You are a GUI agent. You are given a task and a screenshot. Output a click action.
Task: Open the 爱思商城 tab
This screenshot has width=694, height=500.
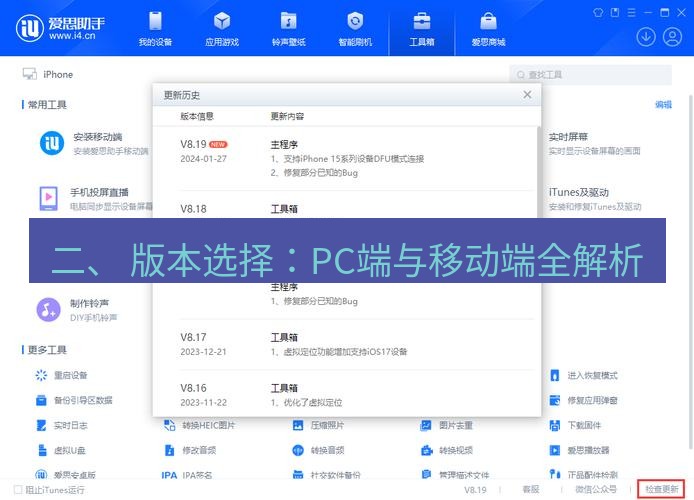tap(488, 29)
